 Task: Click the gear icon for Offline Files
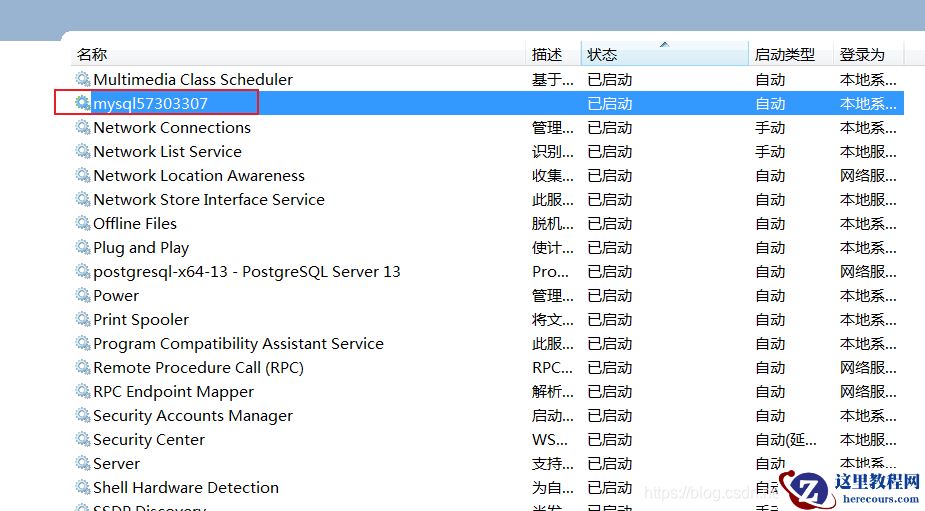pyautogui.click(x=83, y=223)
